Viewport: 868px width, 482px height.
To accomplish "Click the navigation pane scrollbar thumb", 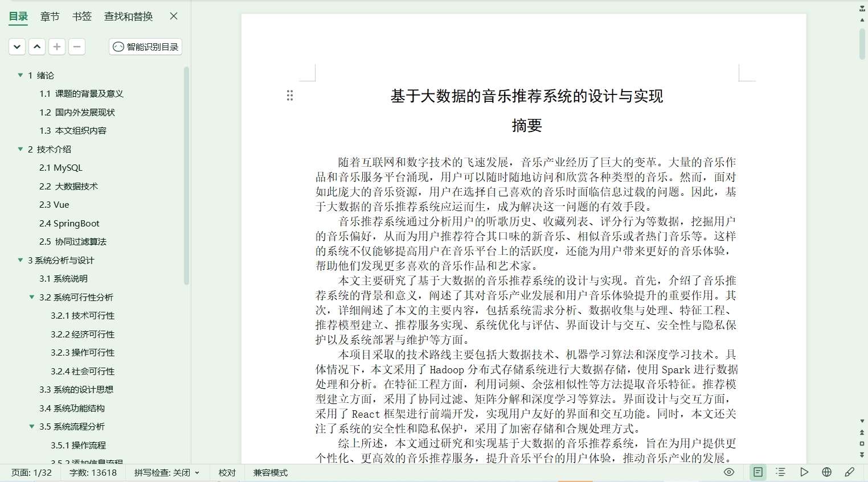I will 186,176.
